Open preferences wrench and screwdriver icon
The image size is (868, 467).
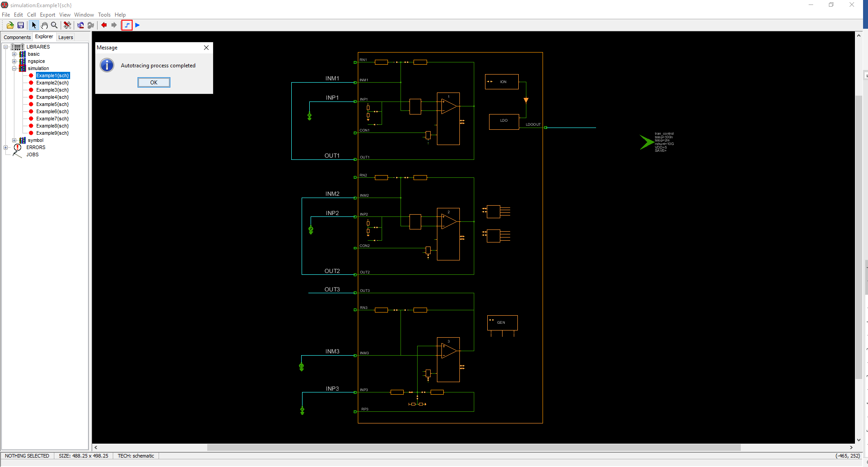click(x=67, y=25)
